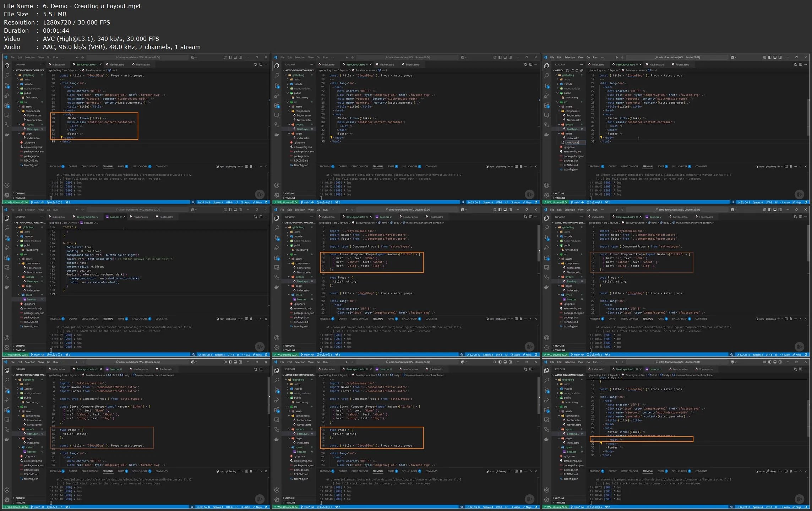Open the Selection menu in the active base.css window
Screen dimensions: 812x511
click(x=30, y=210)
